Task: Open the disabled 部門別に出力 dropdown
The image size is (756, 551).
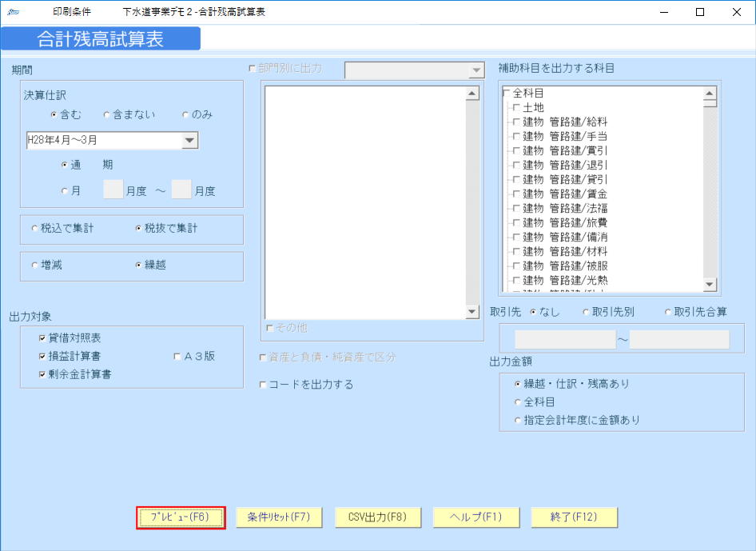Action: [x=477, y=70]
